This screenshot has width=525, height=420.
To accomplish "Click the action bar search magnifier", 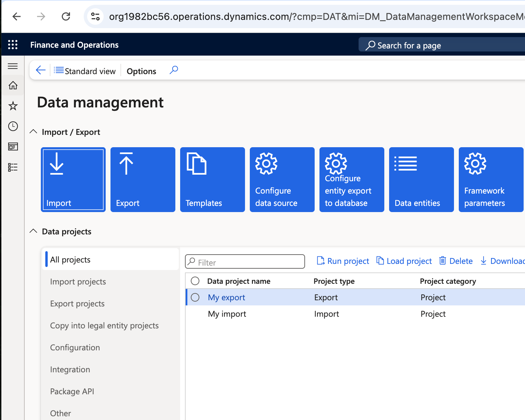I will pyautogui.click(x=174, y=70).
